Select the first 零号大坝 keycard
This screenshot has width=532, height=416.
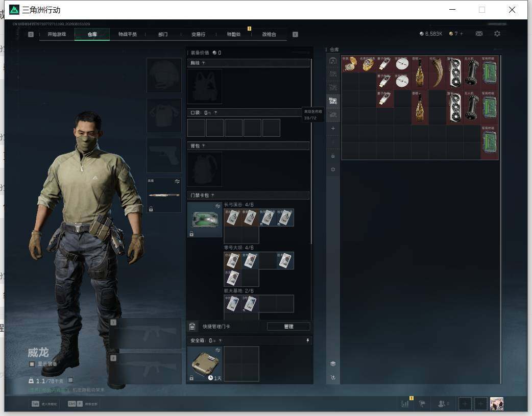(x=233, y=261)
